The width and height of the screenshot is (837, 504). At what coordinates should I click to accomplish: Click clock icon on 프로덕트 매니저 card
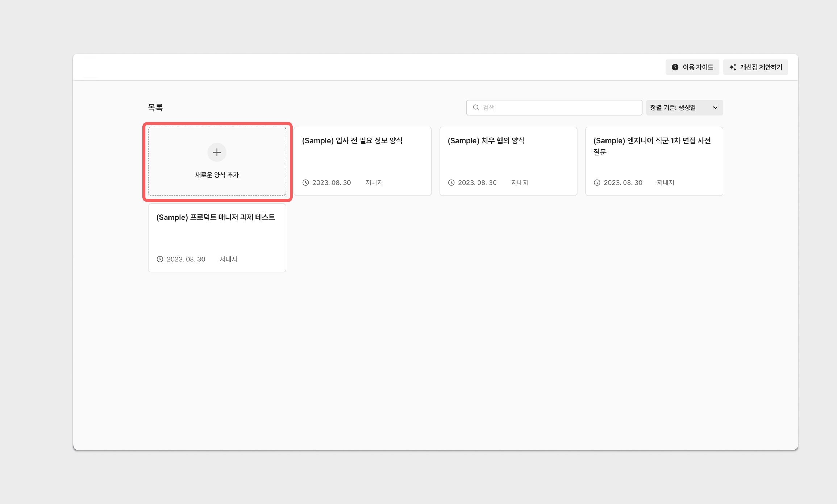coord(160,259)
